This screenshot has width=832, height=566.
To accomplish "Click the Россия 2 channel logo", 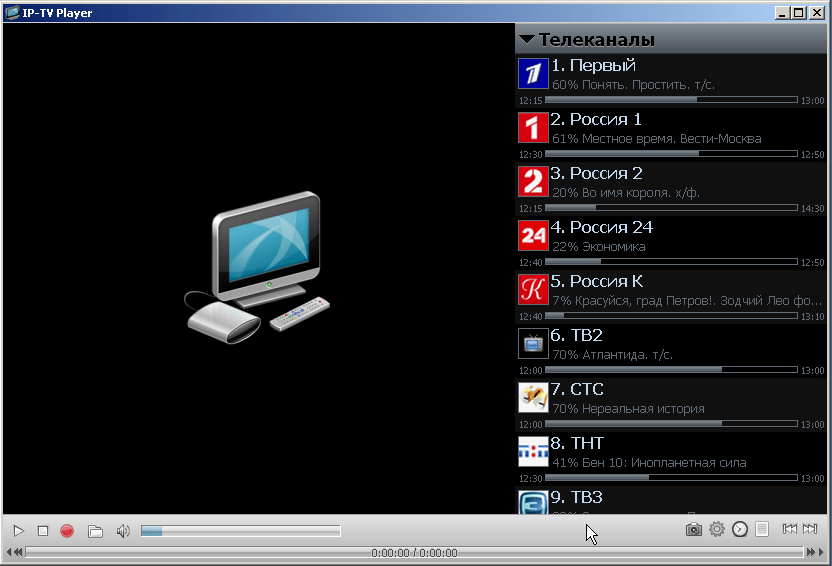I will point(533,181).
